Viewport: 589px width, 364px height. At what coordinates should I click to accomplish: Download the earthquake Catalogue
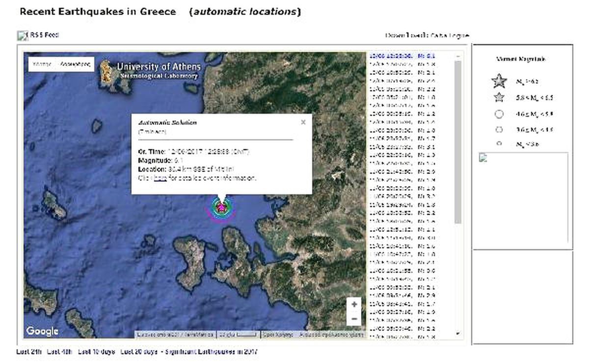tap(450, 35)
